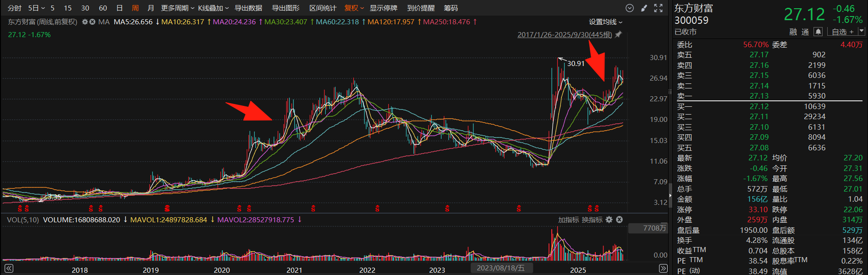Click the S event marker above 2019 label
868x275 pixels.
pos(167,209)
